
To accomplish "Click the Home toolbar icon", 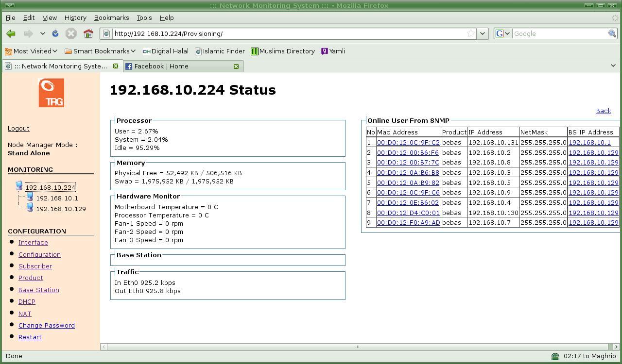I will pos(88,33).
